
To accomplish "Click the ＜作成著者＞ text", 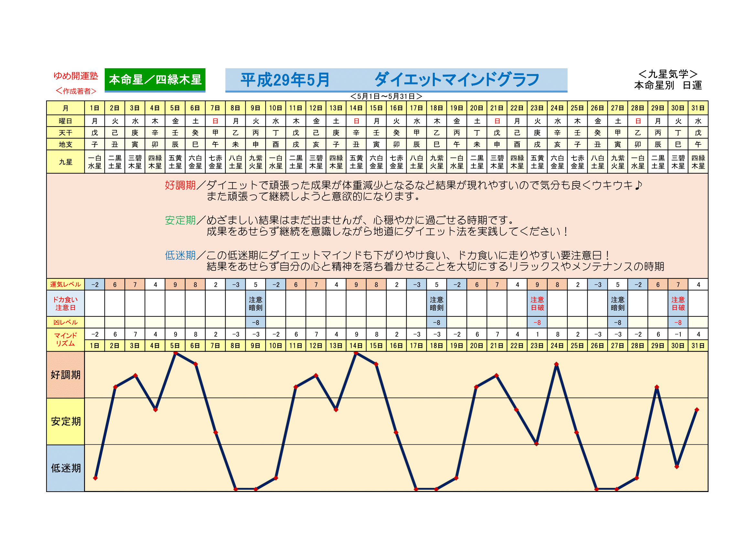I will (x=76, y=91).
